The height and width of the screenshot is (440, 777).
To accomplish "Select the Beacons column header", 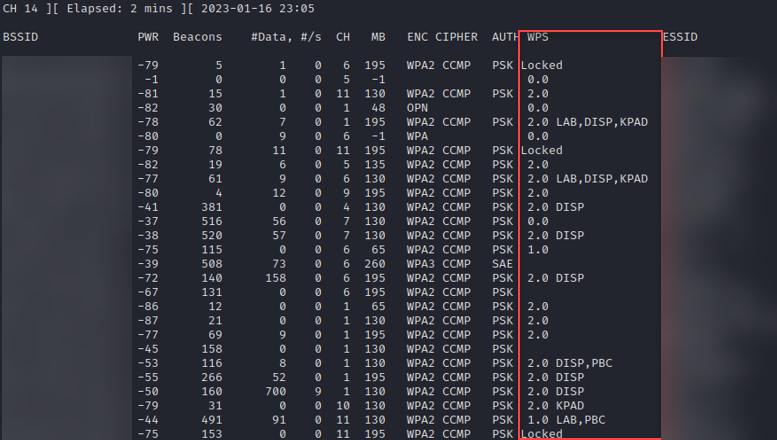I will click(x=197, y=37).
